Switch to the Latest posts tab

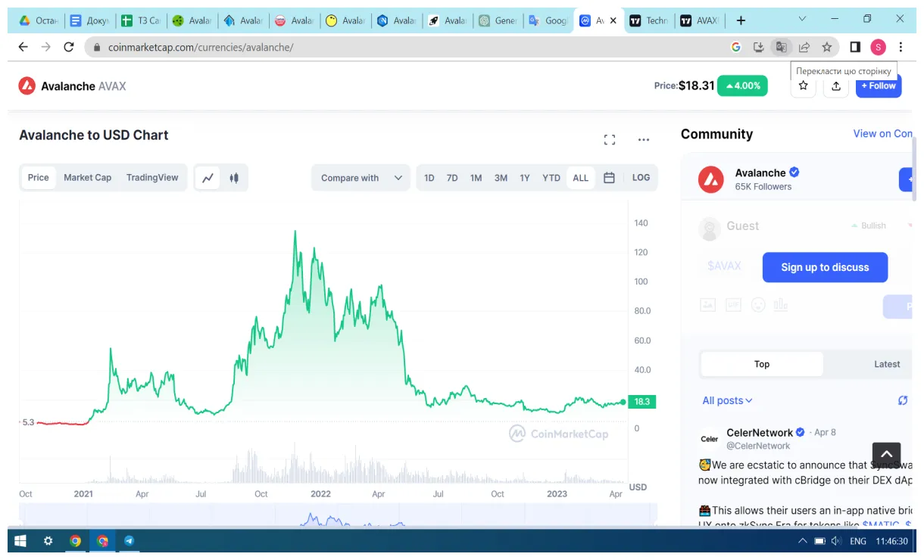[886, 364]
